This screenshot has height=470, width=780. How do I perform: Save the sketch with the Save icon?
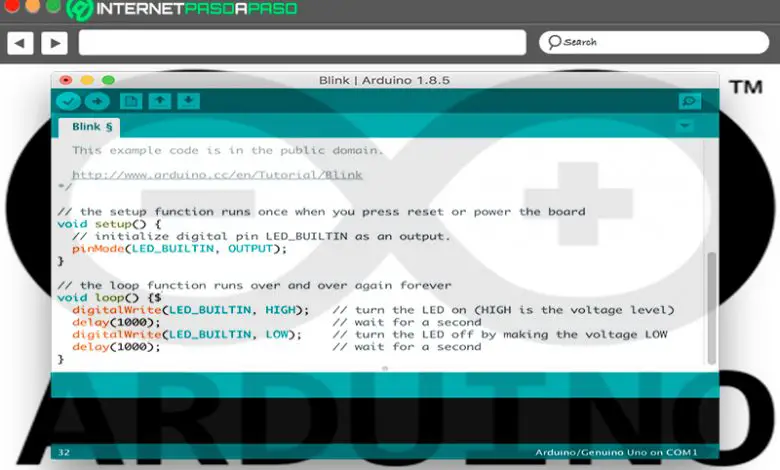(x=188, y=101)
